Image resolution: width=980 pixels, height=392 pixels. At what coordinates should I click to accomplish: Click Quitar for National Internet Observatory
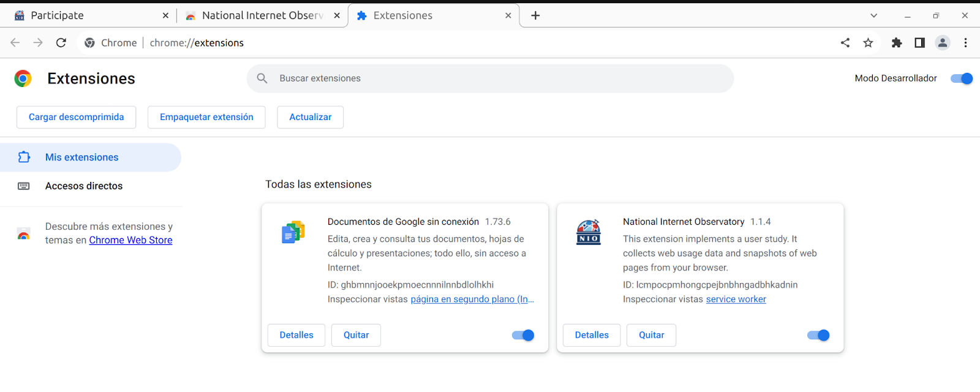coord(651,335)
